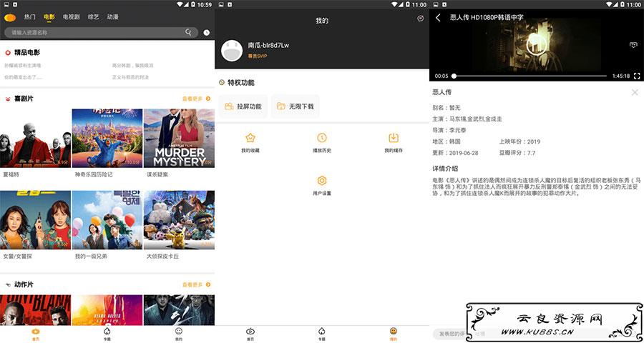The height and width of the screenshot is (343, 644).
Task: Click the resource name search field
Action: 101,32
